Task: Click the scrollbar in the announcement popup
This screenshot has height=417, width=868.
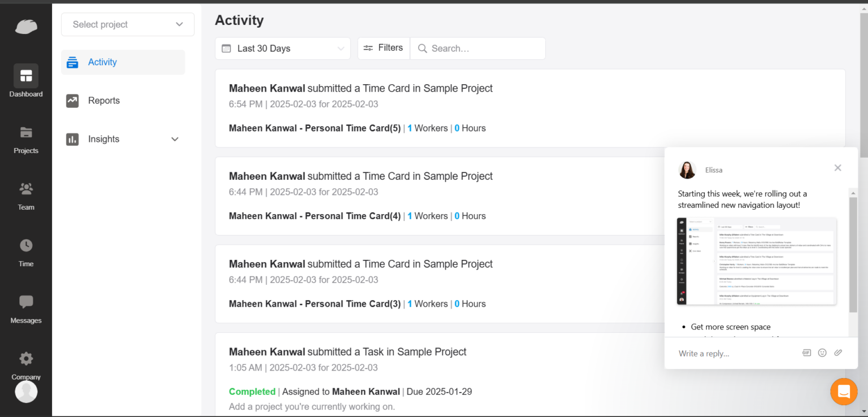Action: pyautogui.click(x=853, y=249)
